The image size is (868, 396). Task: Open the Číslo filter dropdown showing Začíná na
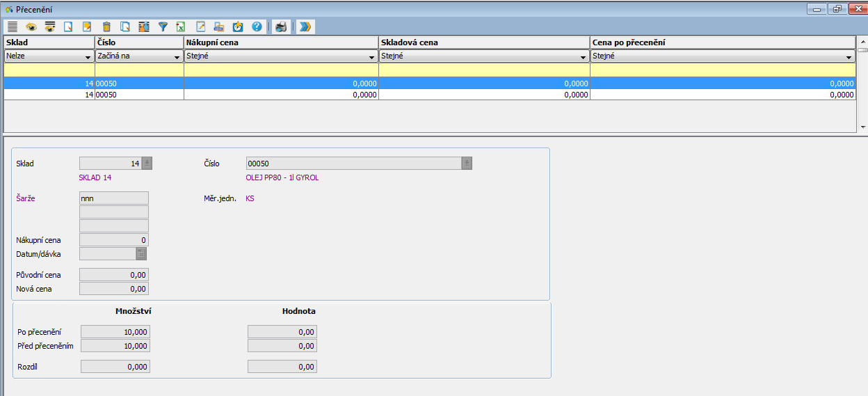[x=177, y=57]
